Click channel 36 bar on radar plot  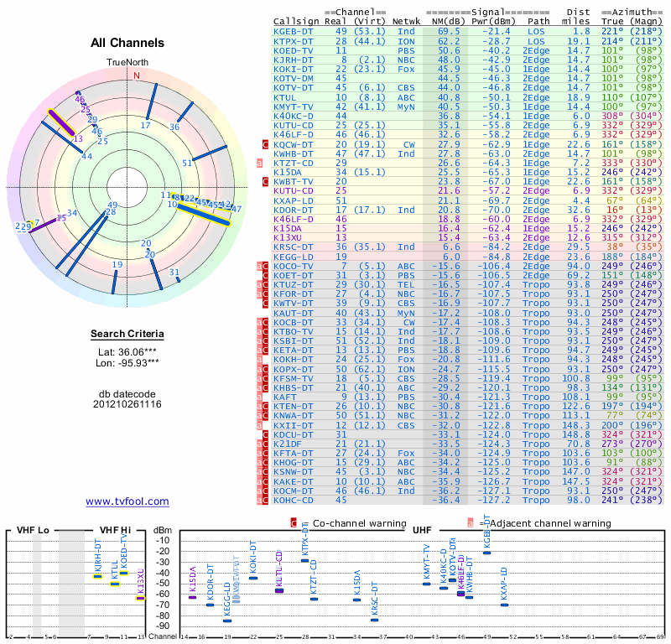185,112
